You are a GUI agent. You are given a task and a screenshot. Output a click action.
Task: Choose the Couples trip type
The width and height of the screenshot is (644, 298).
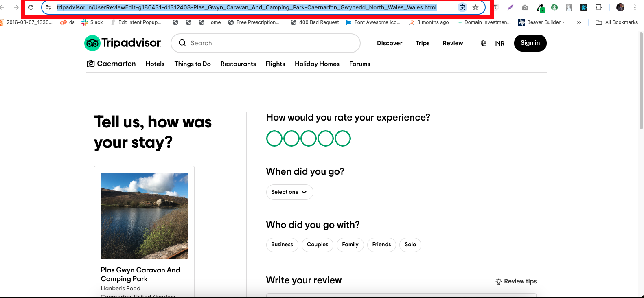[318, 245]
